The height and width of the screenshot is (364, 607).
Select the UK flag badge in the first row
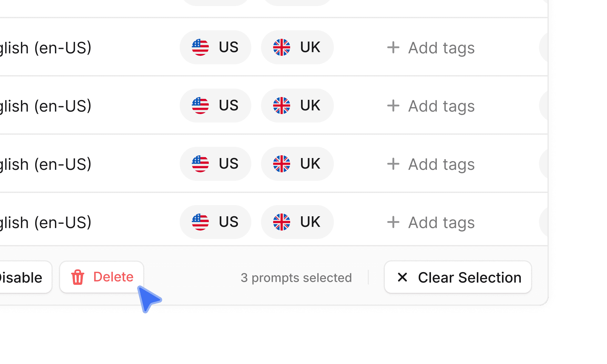[x=297, y=47]
